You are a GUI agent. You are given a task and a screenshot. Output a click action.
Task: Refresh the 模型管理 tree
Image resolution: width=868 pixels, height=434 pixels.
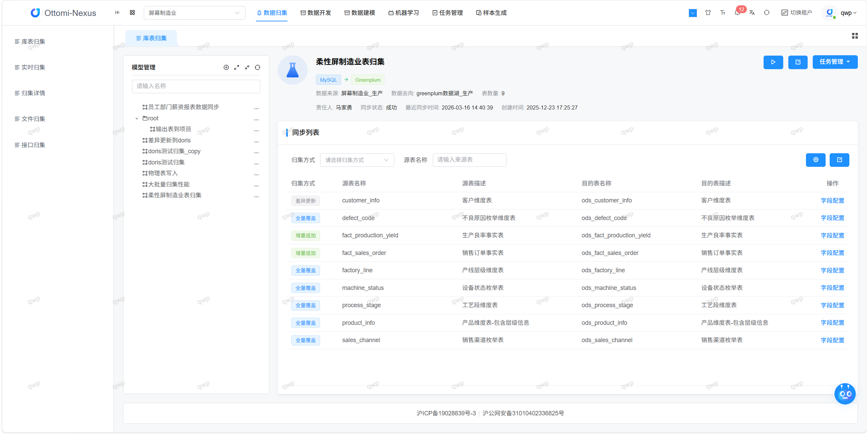point(257,67)
